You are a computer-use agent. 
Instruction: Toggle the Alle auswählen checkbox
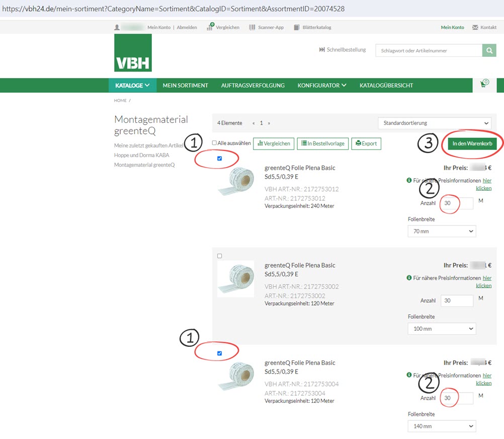(x=214, y=143)
